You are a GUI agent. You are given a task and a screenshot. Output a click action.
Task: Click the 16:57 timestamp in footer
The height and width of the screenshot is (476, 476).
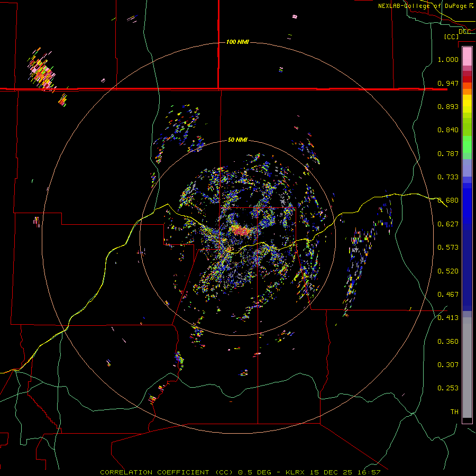coord(368,472)
